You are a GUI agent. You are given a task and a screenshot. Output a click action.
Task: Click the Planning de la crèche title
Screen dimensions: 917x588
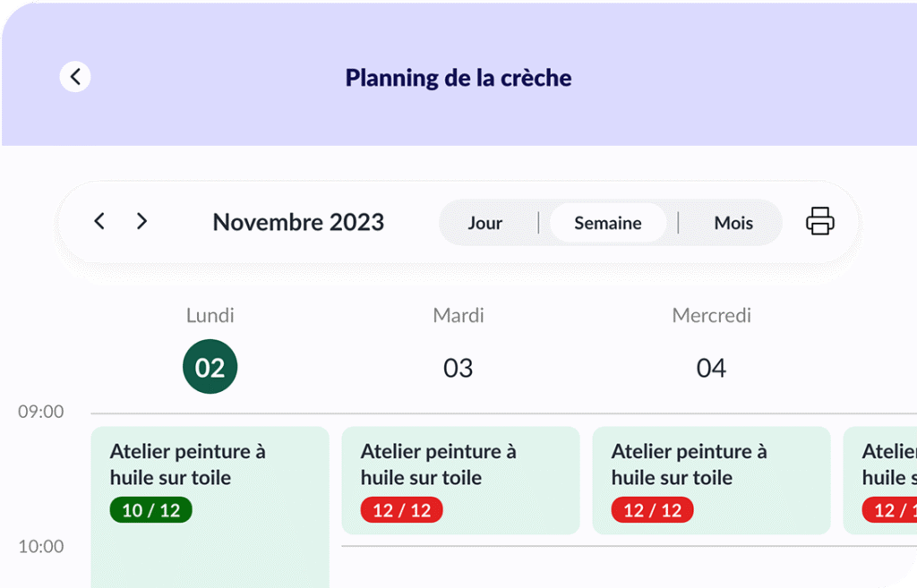(x=458, y=78)
